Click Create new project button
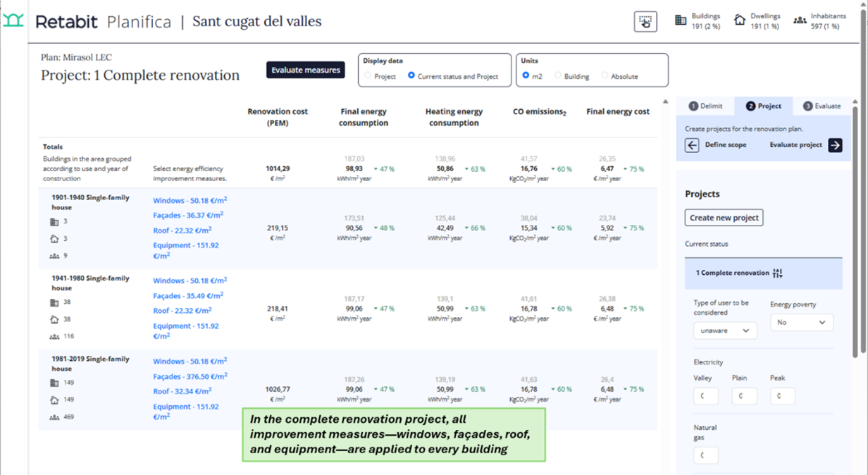 tap(724, 218)
